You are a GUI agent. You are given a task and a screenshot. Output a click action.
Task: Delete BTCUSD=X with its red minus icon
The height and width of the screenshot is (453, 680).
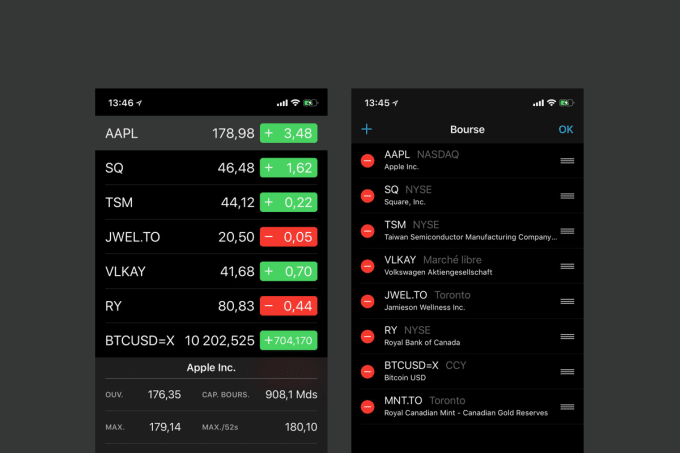[367, 372]
